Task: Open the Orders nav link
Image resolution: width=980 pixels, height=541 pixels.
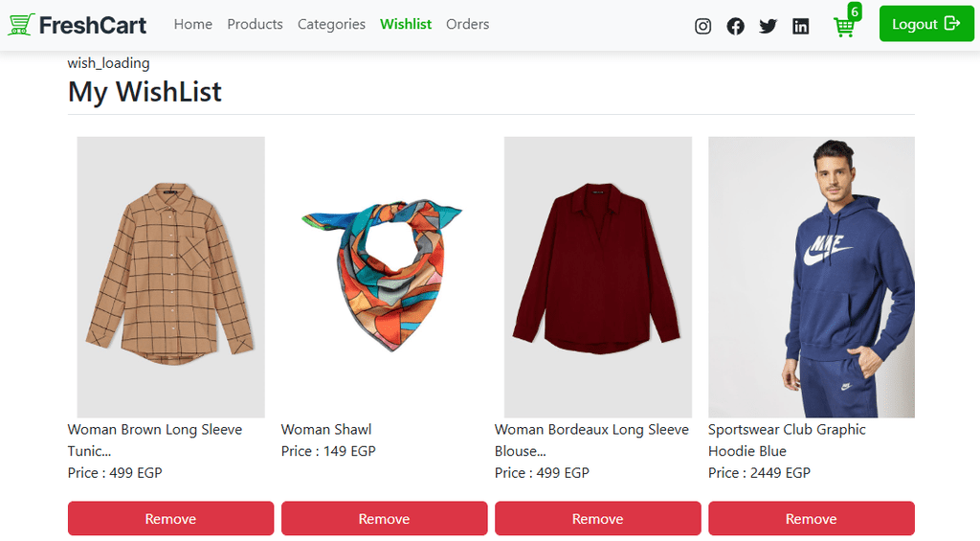Action: coord(467,24)
